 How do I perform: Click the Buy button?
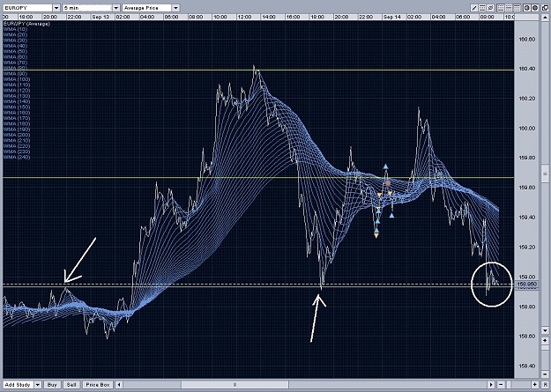coord(52,385)
